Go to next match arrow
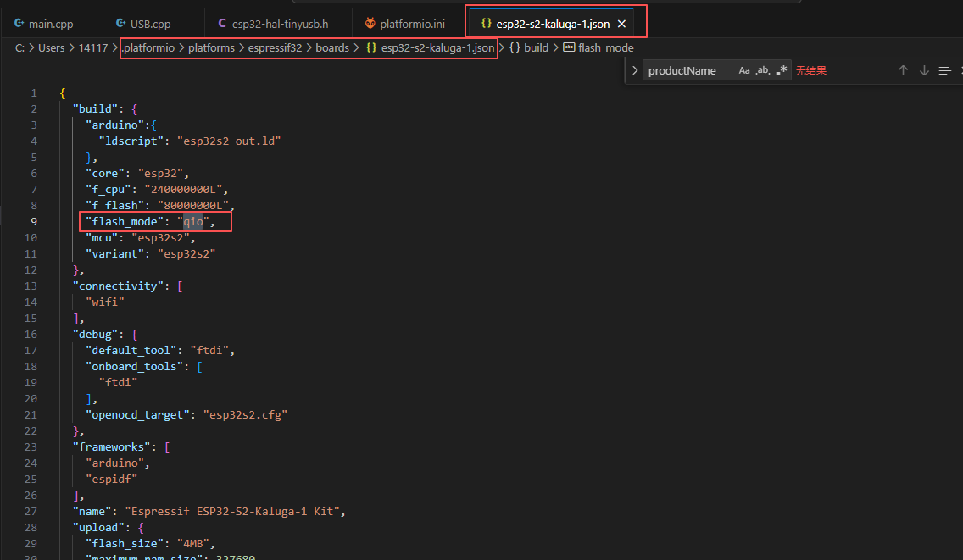The height and width of the screenshot is (560, 963). 924,70
